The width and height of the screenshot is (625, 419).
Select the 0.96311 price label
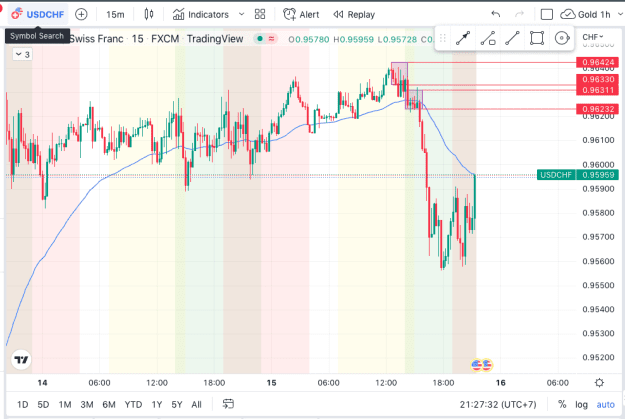pyautogui.click(x=597, y=90)
